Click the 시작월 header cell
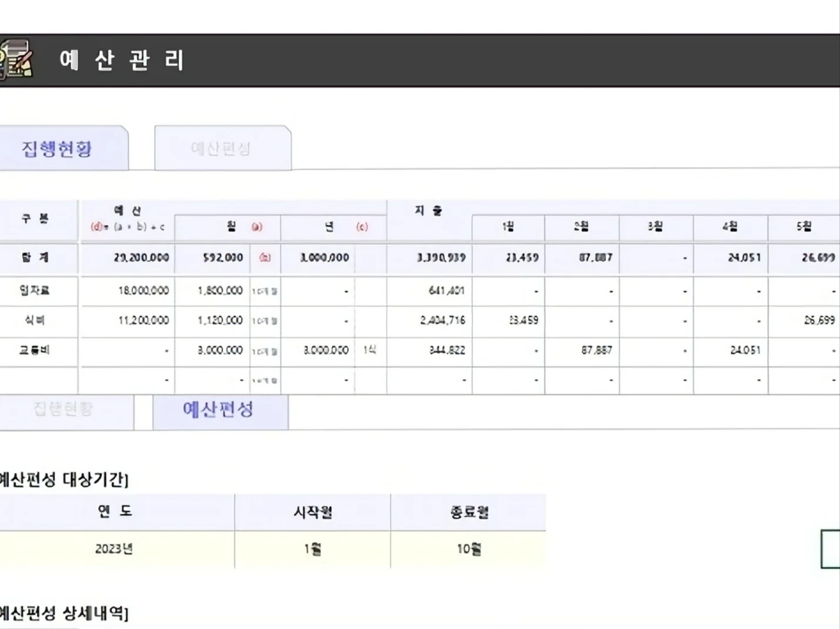840x629 pixels. pos(313,512)
